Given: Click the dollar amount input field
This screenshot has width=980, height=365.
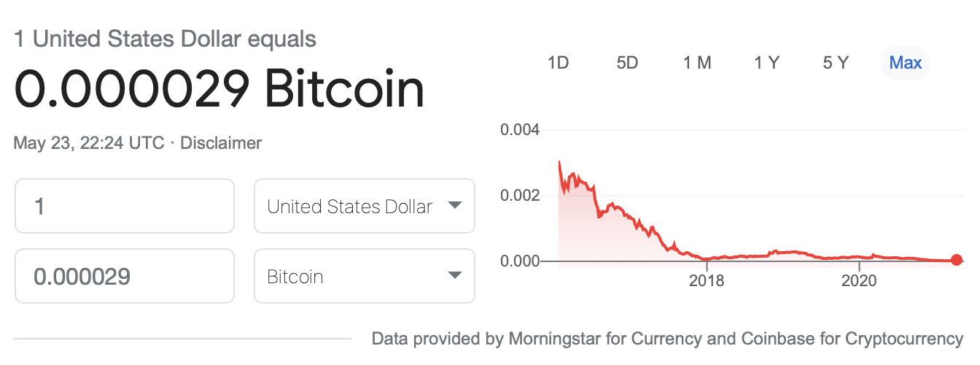Looking at the screenshot, I should pyautogui.click(x=125, y=207).
